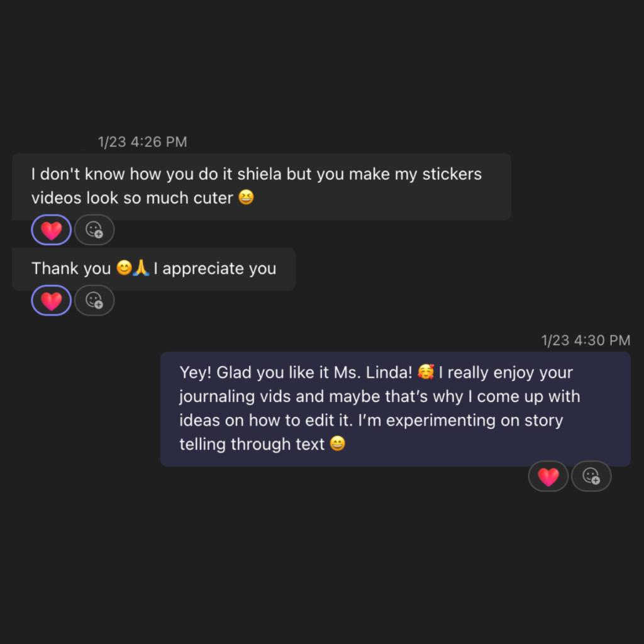Click the grinning emoji in the cuter message
The width and height of the screenshot is (644, 644).
[247, 197]
